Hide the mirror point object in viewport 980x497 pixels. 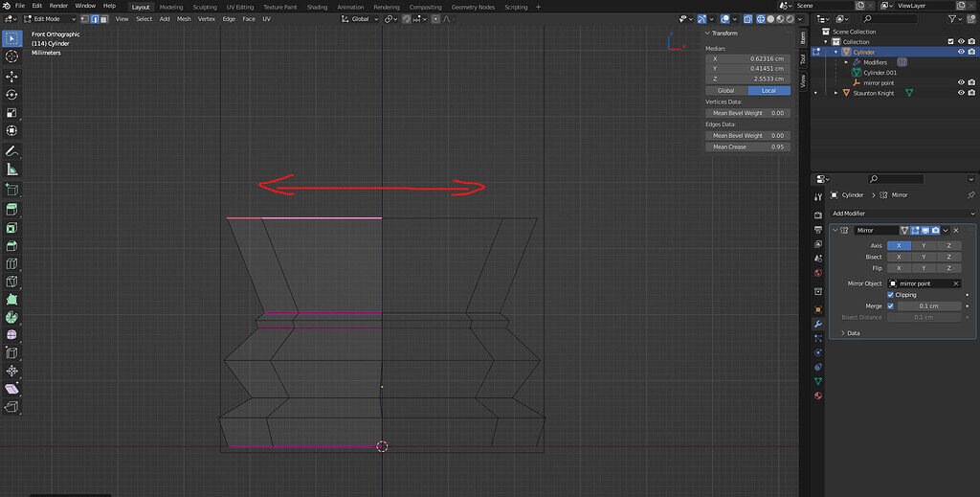(x=960, y=83)
